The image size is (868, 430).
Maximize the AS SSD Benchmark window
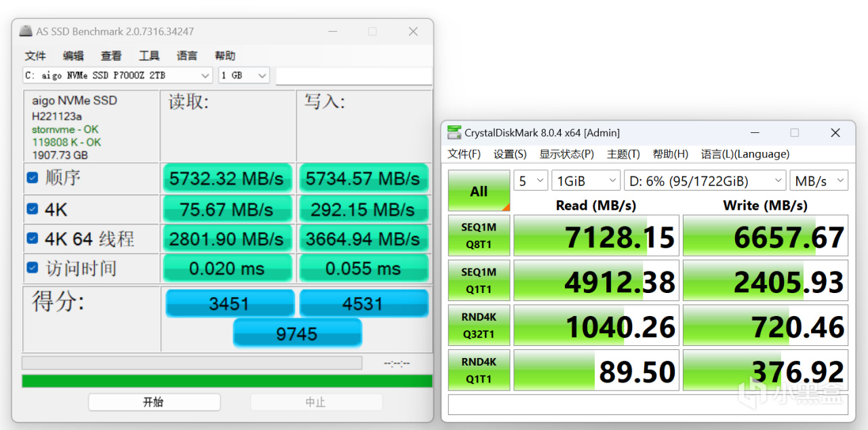click(x=372, y=32)
